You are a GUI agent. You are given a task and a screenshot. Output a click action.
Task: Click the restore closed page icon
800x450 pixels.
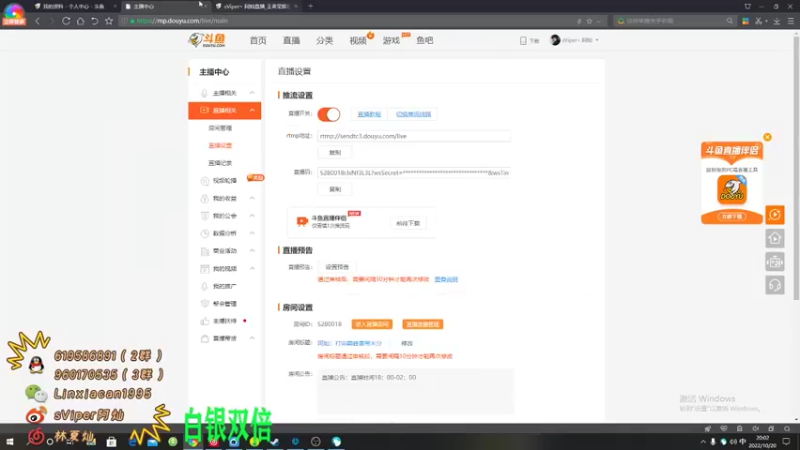[94, 21]
